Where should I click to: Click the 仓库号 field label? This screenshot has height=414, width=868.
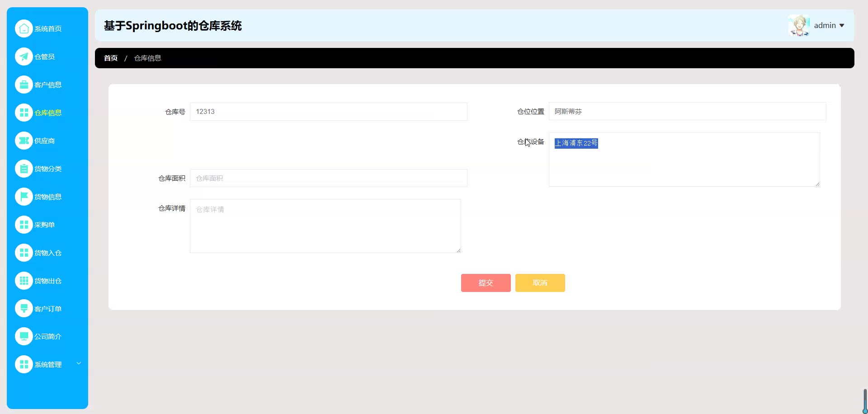click(175, 112)
